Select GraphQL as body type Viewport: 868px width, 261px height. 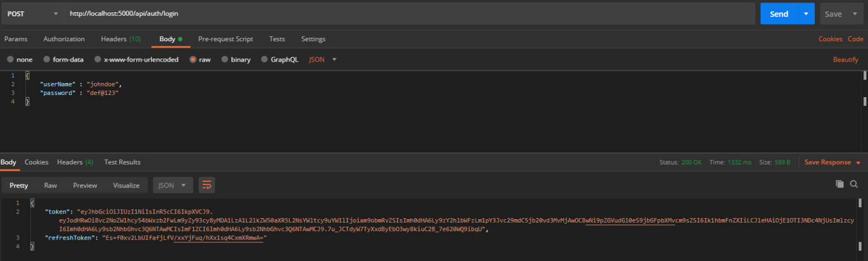click(x=265, y=59)
